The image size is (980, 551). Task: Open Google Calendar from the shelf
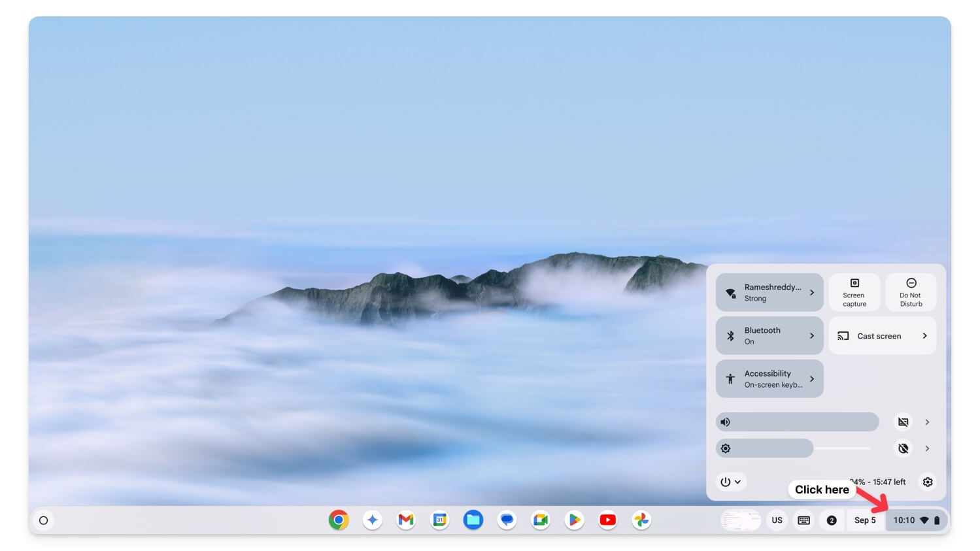[x=440, y=520]
